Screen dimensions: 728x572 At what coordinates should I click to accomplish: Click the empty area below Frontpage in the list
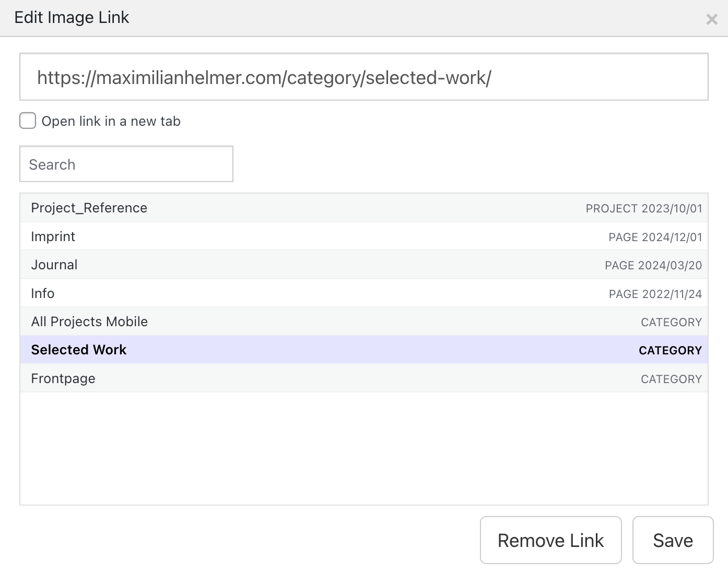(363, 448)
